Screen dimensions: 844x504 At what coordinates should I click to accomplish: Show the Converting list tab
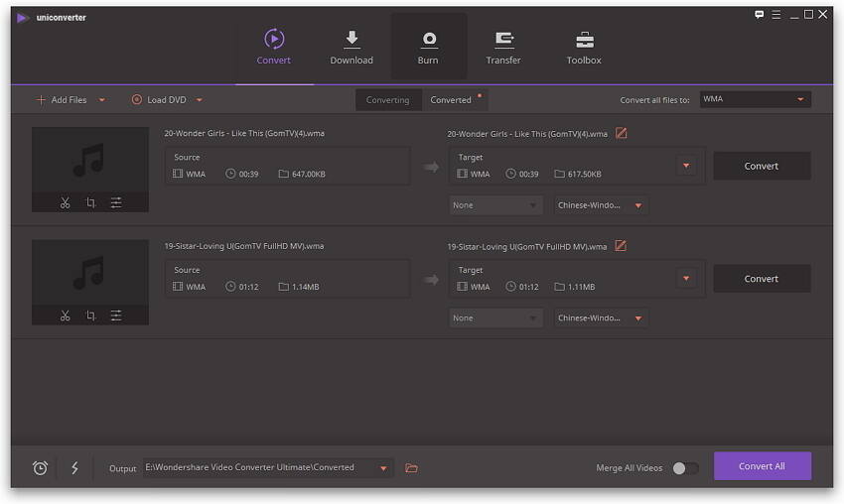click(388, 100)
